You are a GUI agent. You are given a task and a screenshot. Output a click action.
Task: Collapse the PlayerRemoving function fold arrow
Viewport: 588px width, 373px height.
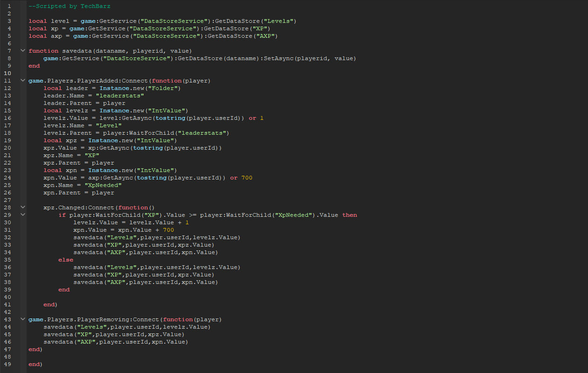22,319
